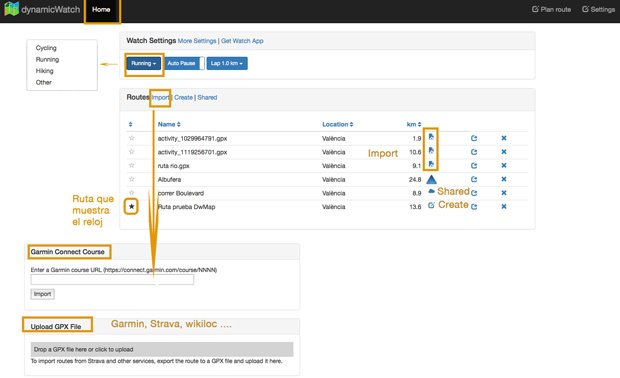Share the Albufera route
The width and height of the screenshot is (620, 378).
click(474, 179)
